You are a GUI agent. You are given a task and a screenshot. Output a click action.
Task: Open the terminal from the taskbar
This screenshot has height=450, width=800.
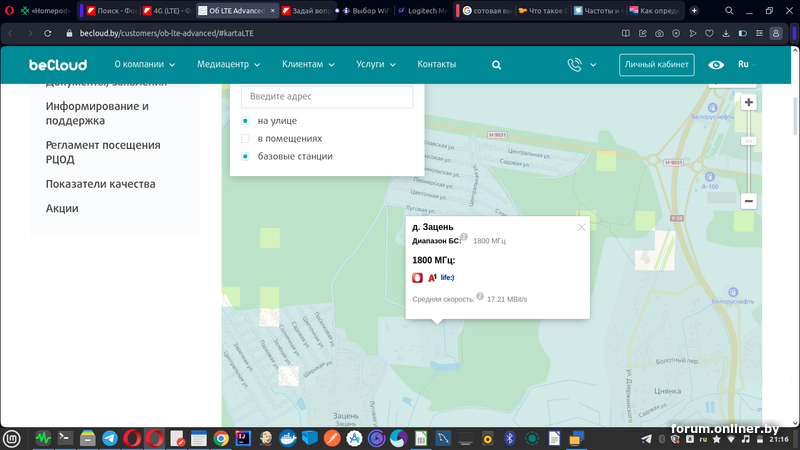click(x=65, y=438)
